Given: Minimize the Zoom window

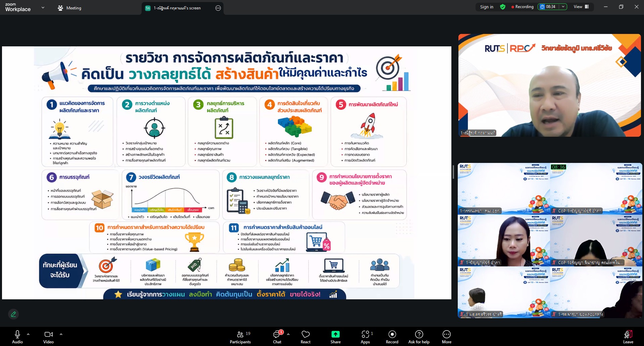Looking at the screenshot, I should 606,7.
